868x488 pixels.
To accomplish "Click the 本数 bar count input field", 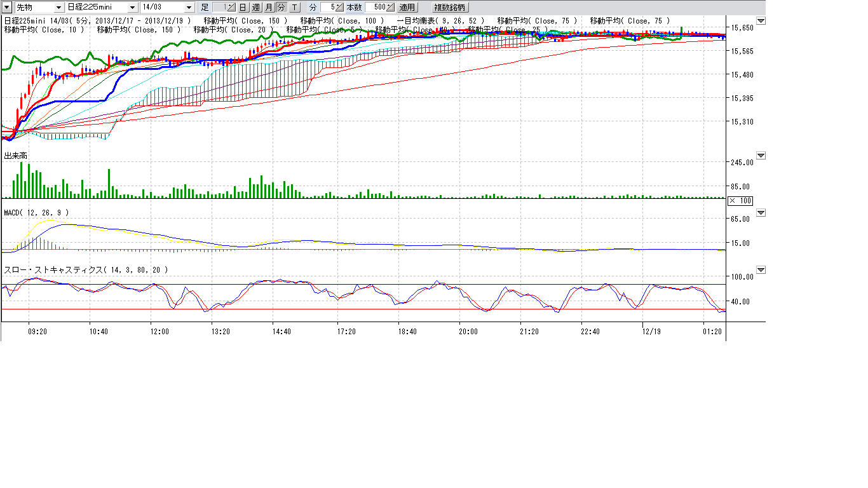I will 375,8.
